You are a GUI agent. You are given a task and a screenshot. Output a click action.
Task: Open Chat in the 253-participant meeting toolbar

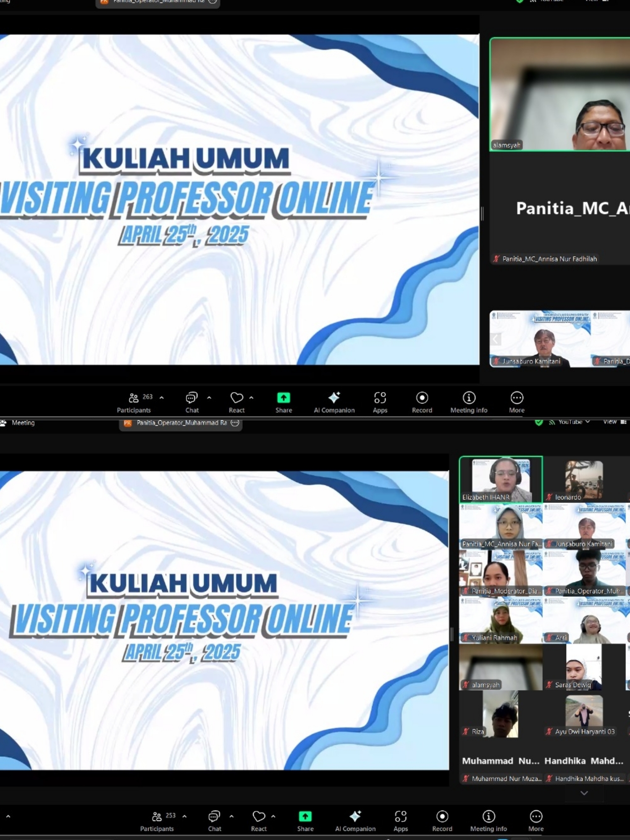(x=214, y=820)
